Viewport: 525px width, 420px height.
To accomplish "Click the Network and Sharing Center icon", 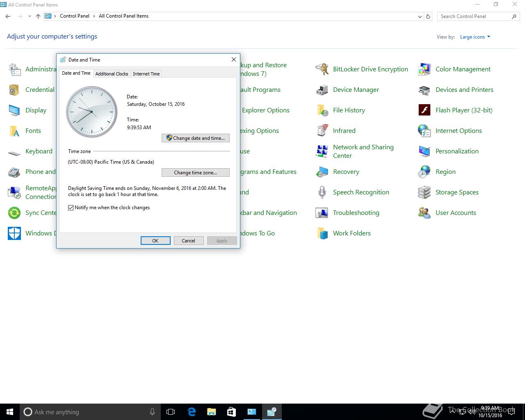I will 322,151.
